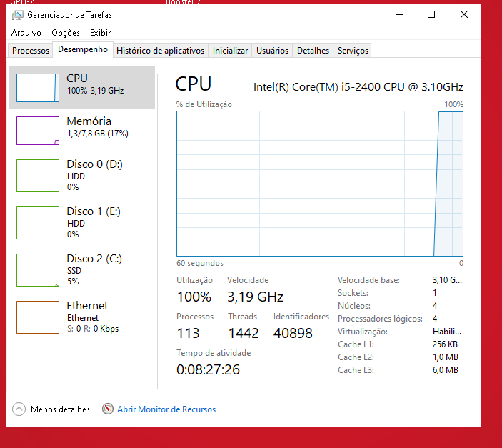
Task: Click the Identificadores count 40898
Action: (293, 333)
